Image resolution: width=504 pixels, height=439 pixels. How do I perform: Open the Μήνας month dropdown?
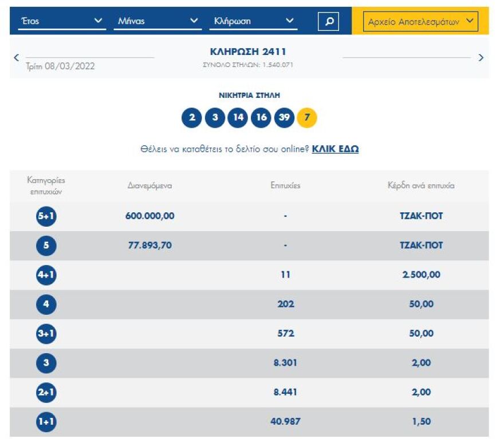point(157,22)
